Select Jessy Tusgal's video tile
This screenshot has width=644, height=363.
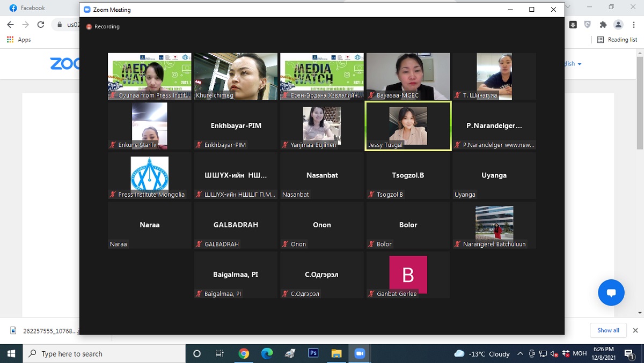coord(408,127)
